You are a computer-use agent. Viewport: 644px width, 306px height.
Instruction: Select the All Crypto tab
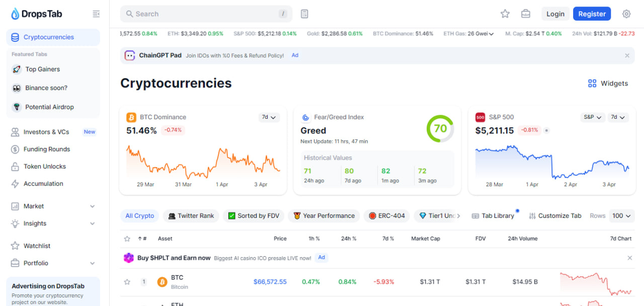pos(140,216)
